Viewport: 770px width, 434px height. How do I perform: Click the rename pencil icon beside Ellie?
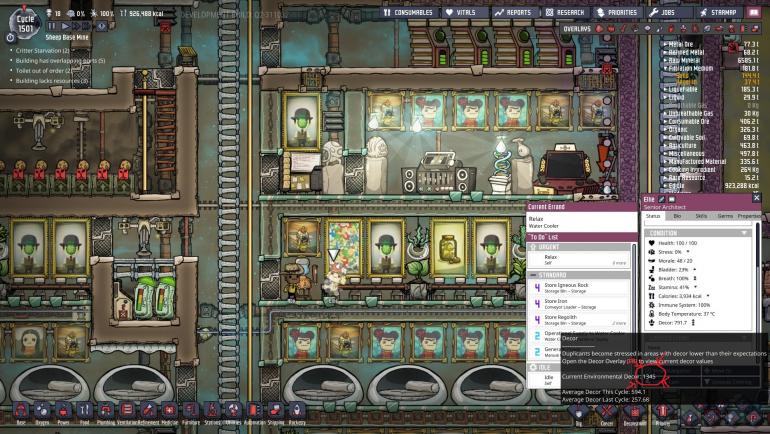pyautogui.click(x=661, y=198)
